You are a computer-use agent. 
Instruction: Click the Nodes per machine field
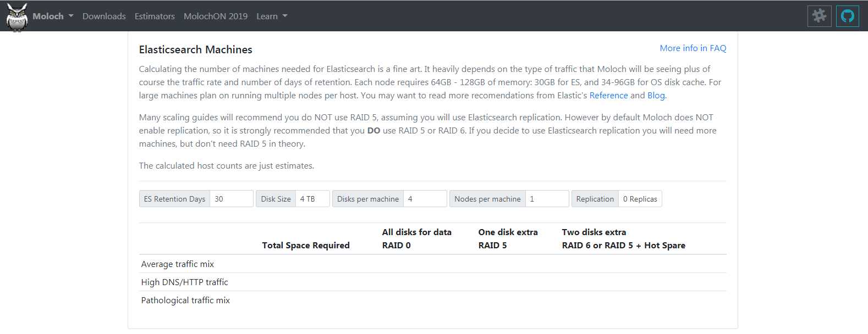coord(547,199)
